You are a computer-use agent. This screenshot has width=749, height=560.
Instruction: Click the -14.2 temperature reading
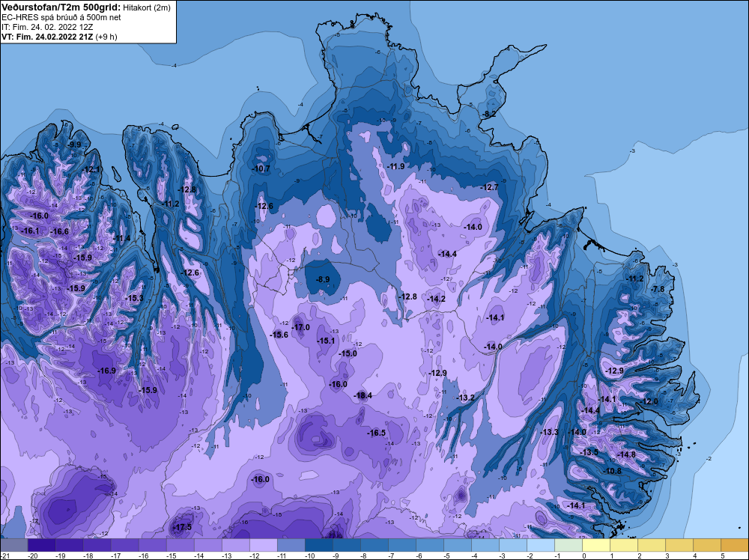tap(436, 299)
